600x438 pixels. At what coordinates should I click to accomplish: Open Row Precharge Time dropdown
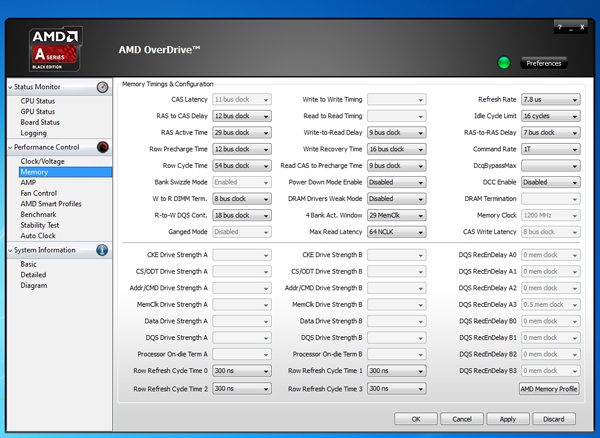click(x=242, y=149)
